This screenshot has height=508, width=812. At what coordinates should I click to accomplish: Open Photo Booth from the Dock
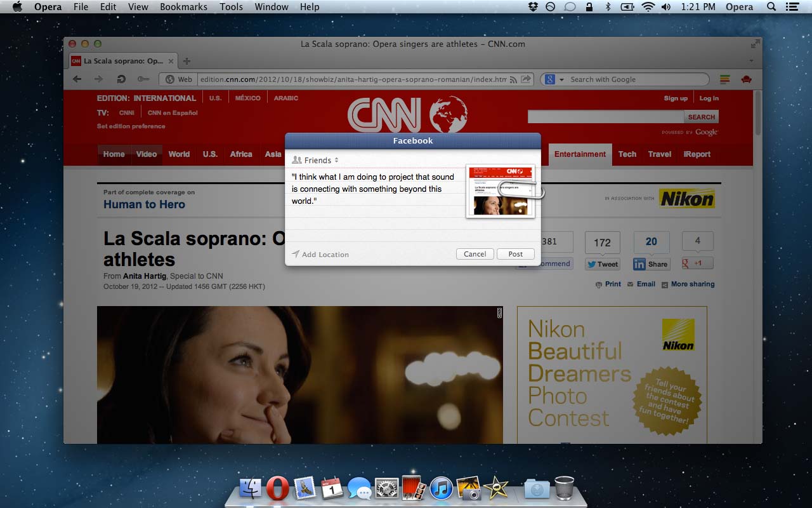click(x=414, y=488)
